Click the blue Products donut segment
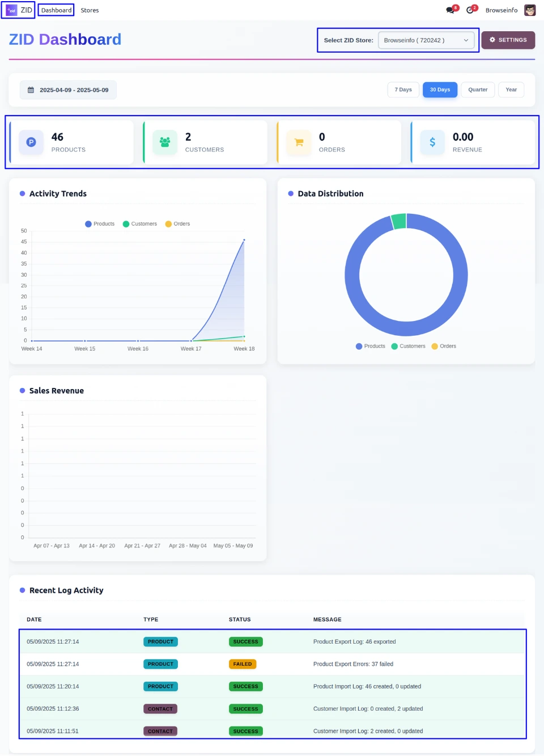The width and height of the screenshot is (544, 756). tap(406, 329)
